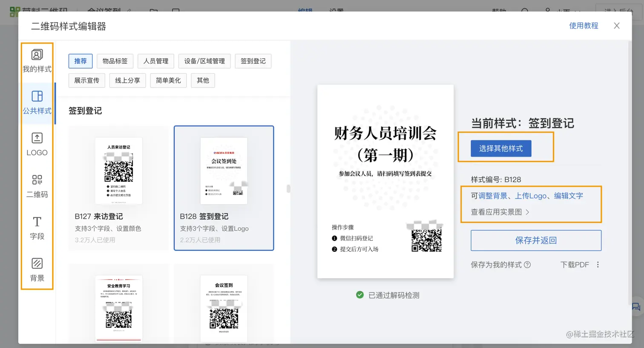This screenshot has height=348, width=644.
Task: Open the three-dot more options menu
Action: click(x=598, y=265)
